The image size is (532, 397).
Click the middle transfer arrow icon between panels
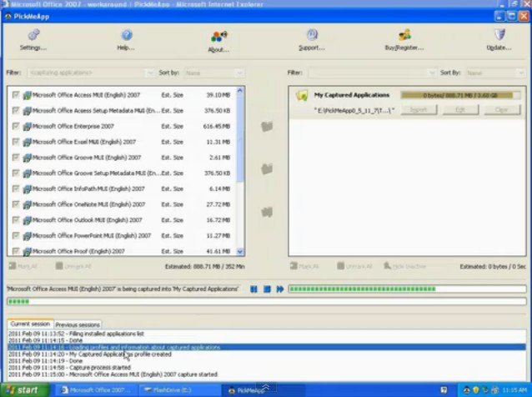tap(267, 168)
